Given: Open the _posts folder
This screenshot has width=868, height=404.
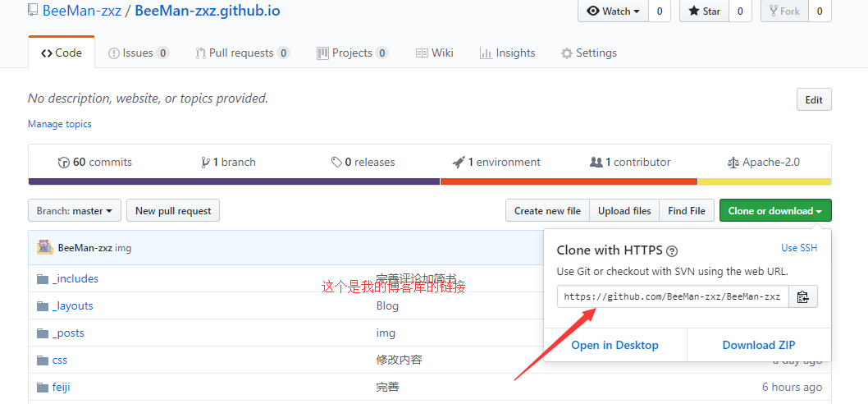Looking at the screenshot, I should point(68,333).
